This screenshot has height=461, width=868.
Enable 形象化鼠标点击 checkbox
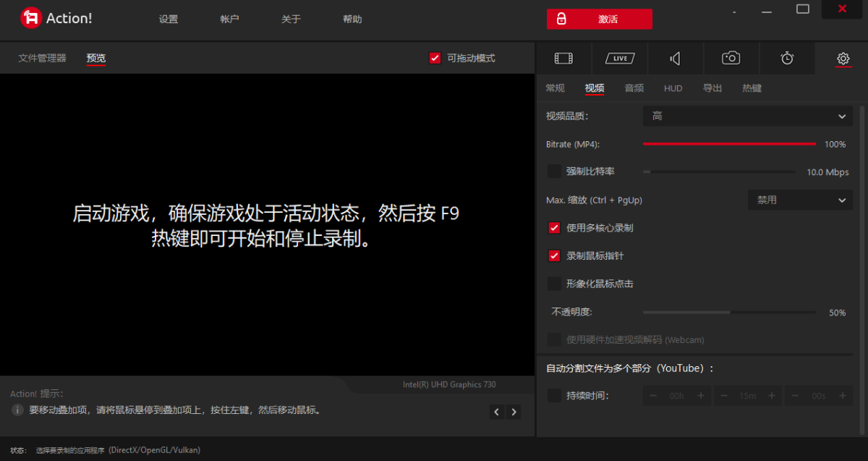[x=554, y=284]
